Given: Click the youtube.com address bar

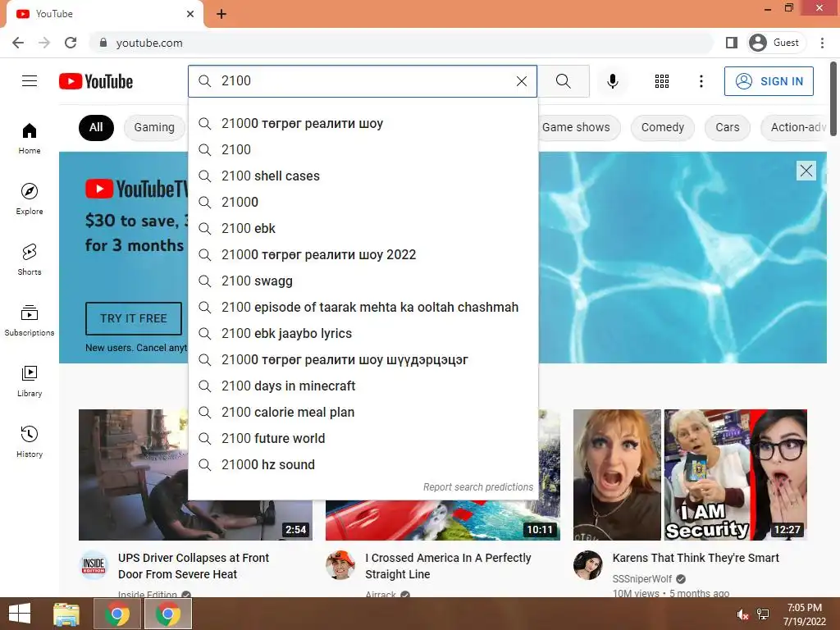Looking at the screenshot, I should pyautogui.click(x=402, y=43).
